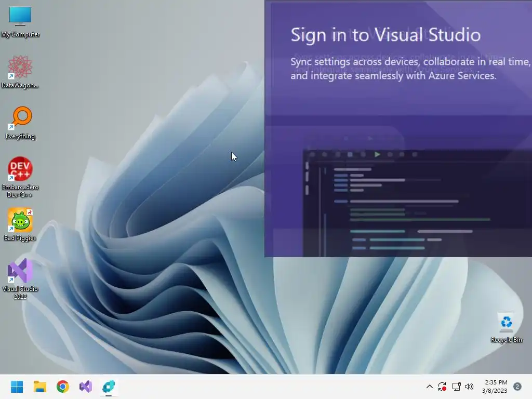This screenshot has height=399, width=532.
Task: Open the clock showing 2:35 PM
Action: coord(496,382)
